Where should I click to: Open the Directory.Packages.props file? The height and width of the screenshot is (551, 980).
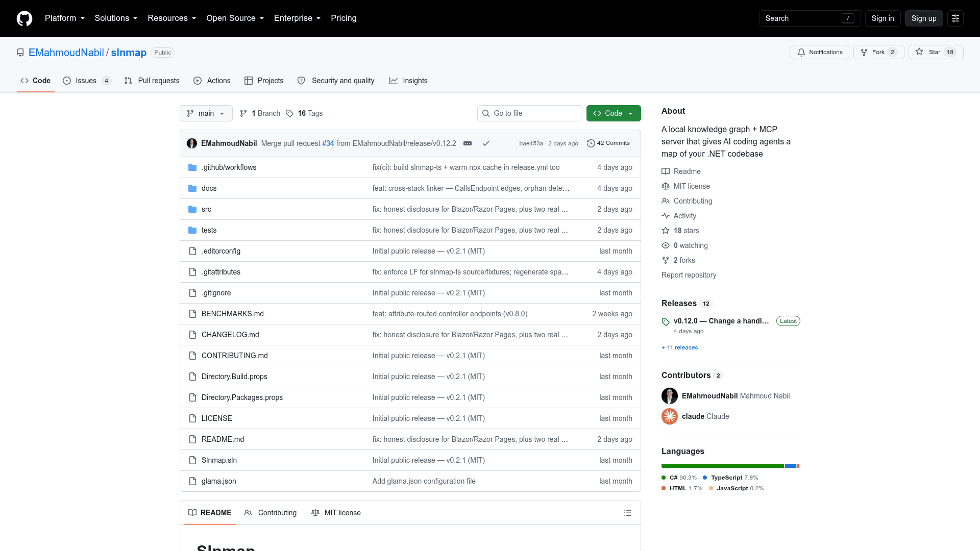tap(242, 397)
